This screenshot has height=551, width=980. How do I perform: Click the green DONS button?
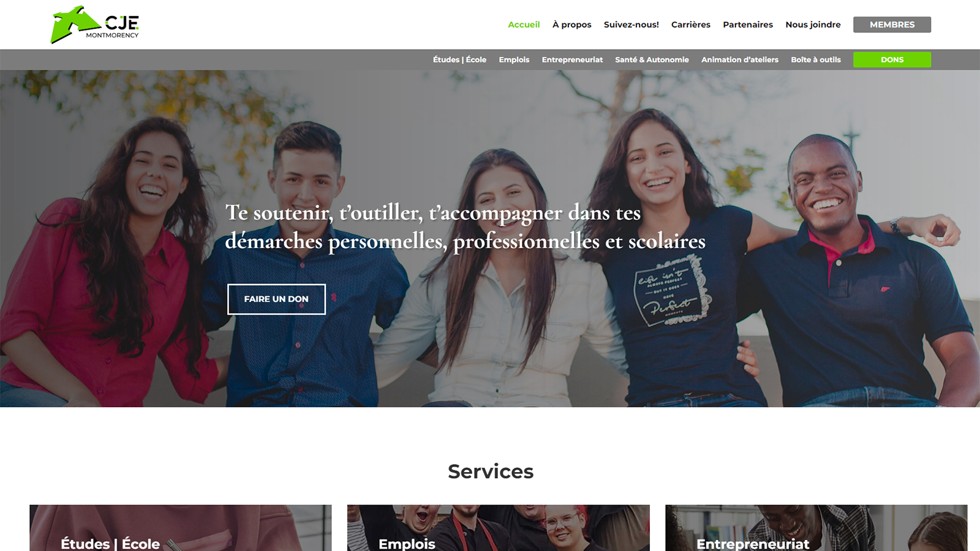click(892, 59)
